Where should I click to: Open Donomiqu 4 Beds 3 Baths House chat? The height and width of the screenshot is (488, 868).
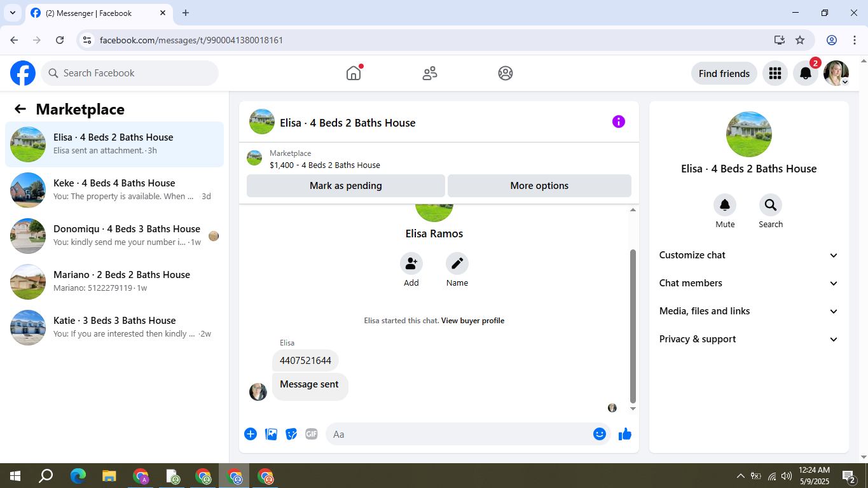tap(114, 236)
